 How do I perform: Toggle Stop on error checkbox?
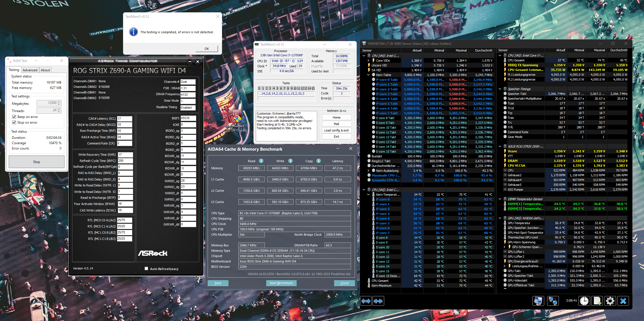pos(14,122)
